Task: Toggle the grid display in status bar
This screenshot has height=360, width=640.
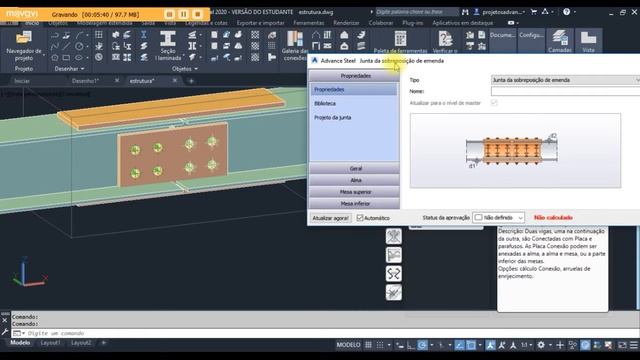Action: tap(368, 345)
